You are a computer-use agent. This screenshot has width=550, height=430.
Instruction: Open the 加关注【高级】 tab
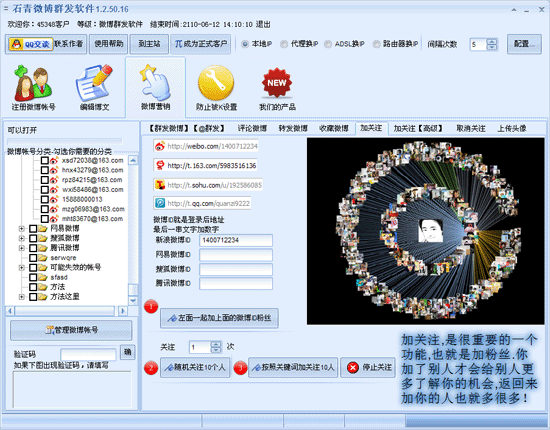coord(417,128)
